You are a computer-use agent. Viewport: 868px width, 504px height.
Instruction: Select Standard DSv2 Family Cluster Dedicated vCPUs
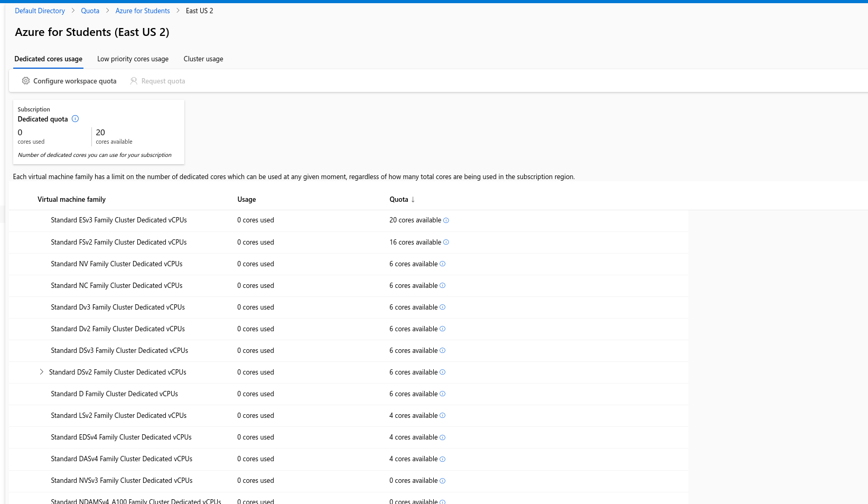(x=118, y=372)
